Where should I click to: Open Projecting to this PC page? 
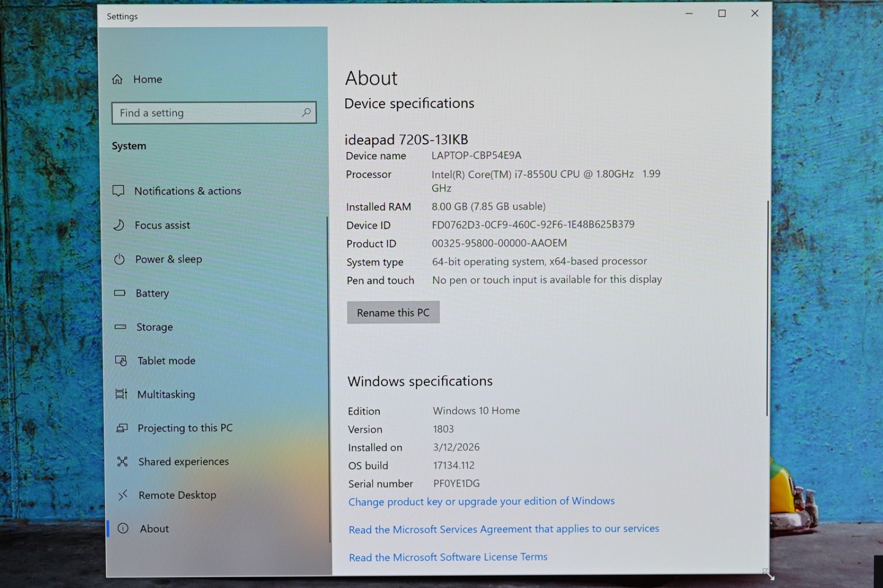[x=185, y=428]
